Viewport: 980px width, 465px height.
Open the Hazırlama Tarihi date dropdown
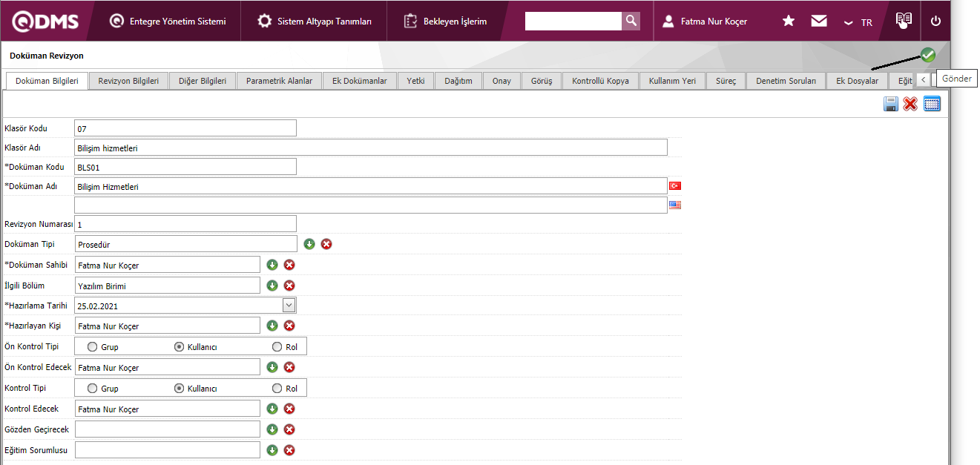[x=289, y=305]
